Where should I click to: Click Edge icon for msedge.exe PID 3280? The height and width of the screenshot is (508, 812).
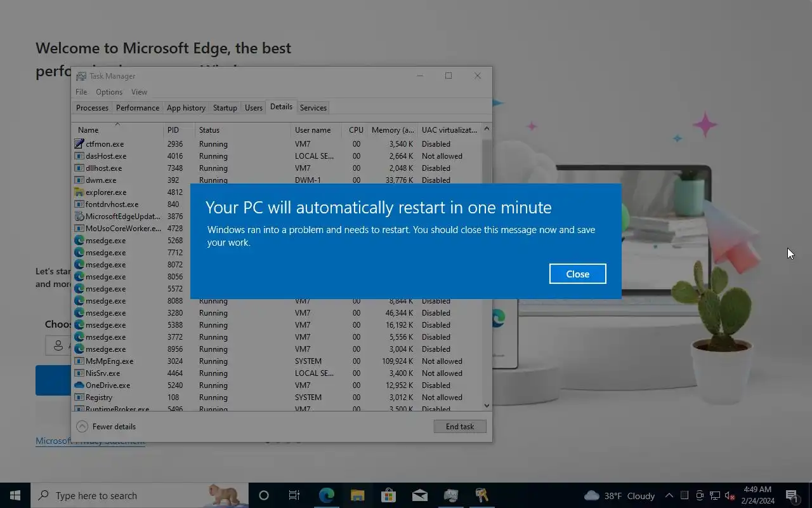coord(79,313)
